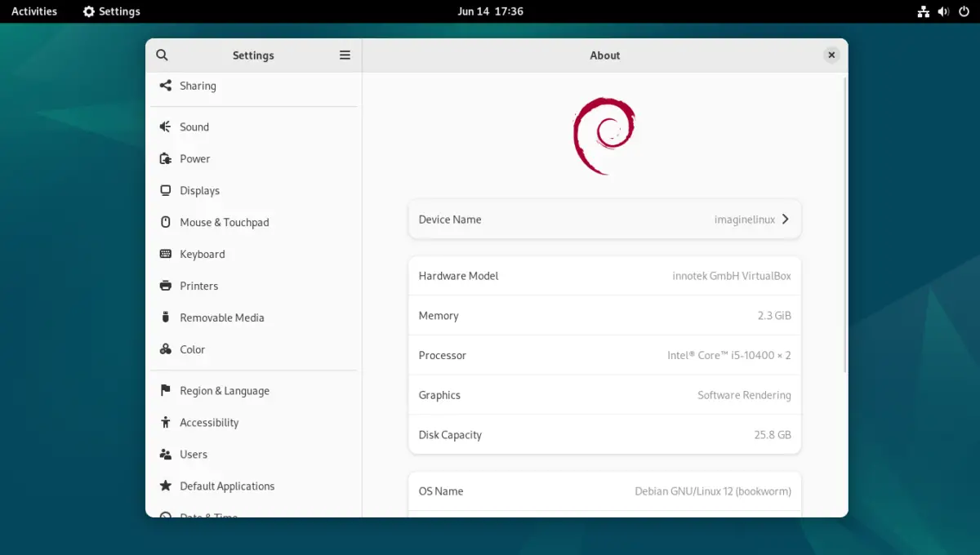Click the imaginelinux device name text

(745, 220)
